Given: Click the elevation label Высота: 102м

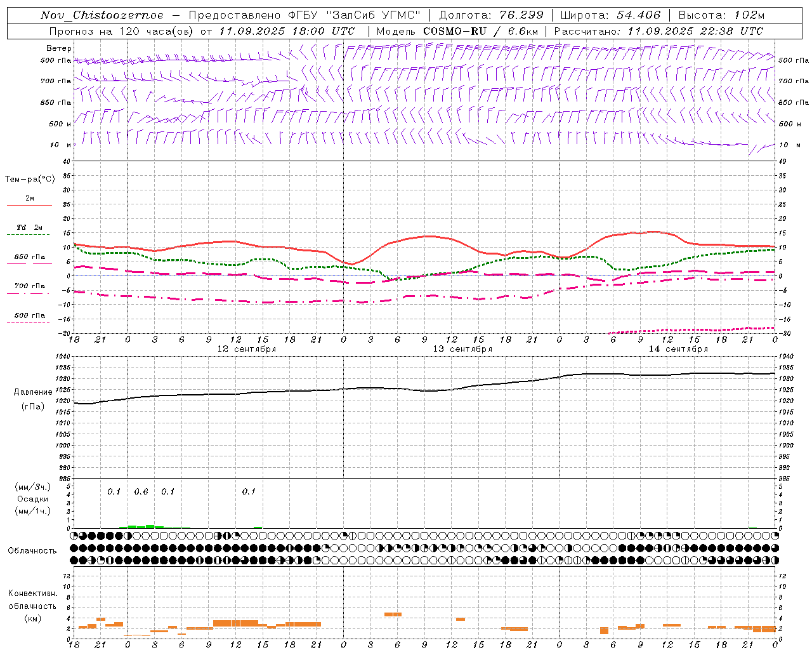Looking at the screenshot, I should pos(721,15).
